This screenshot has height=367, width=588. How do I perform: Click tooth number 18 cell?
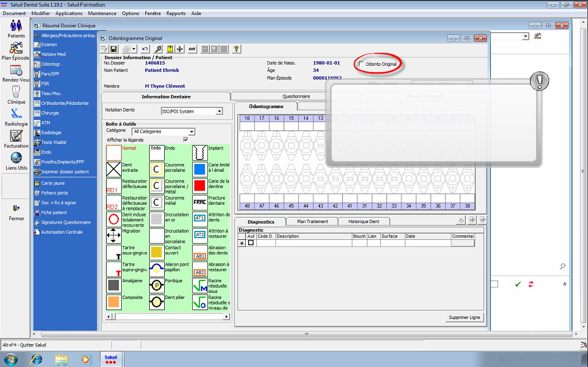[x=247, y=118]
